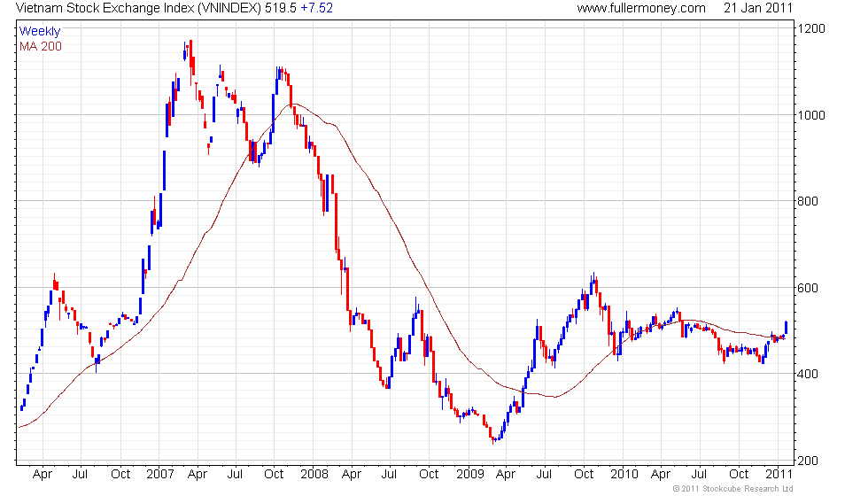Click the 'Oct' label just before 2010
The image size is (868, 496).
click(584, 475)
